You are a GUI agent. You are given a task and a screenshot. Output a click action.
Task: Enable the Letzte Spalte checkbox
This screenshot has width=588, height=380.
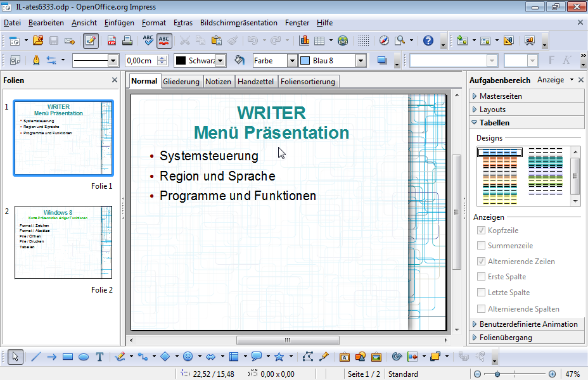[x=481, y=293]
